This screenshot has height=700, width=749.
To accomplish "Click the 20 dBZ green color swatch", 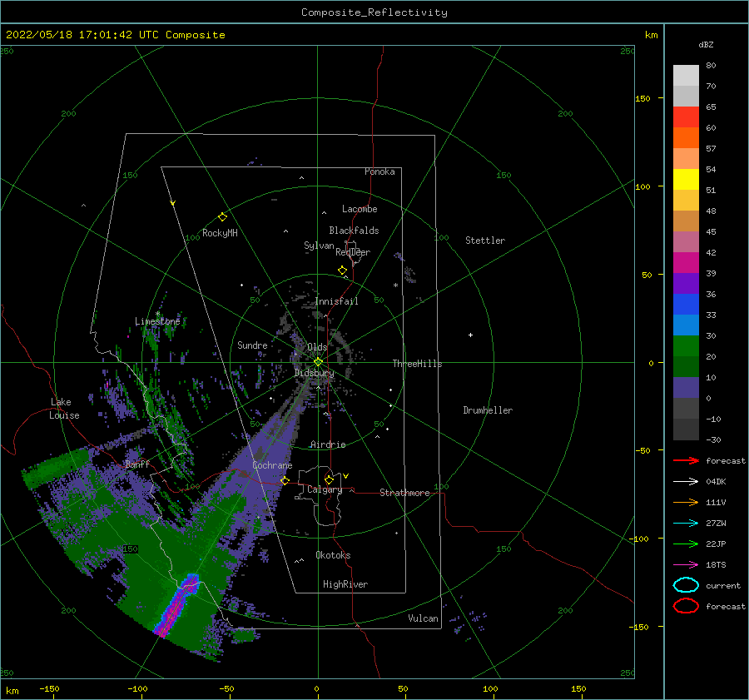I will [686, 346].
